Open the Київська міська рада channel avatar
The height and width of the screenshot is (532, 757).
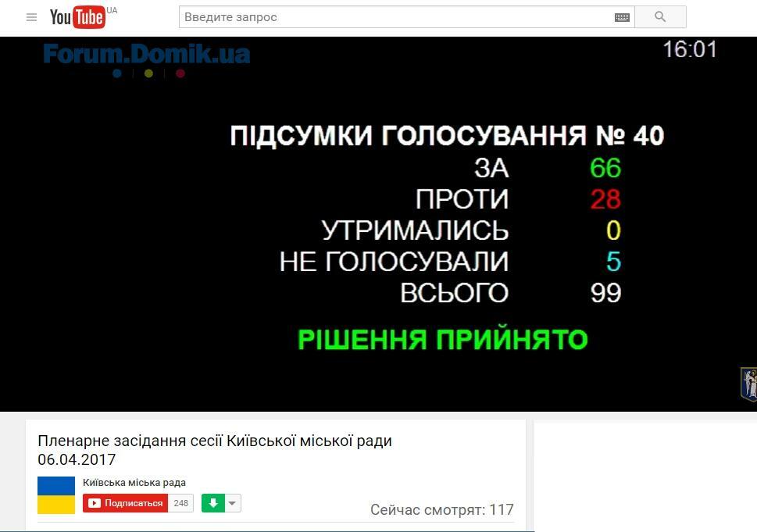tap(56, 495)
